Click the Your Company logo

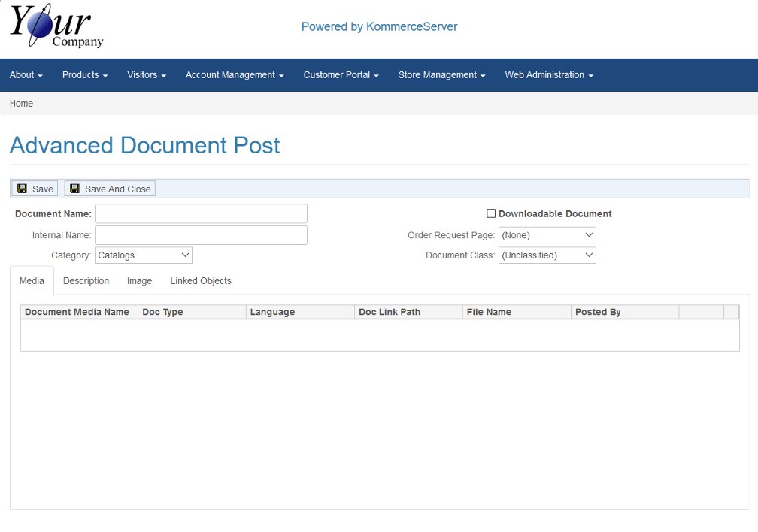click(56, 27)
